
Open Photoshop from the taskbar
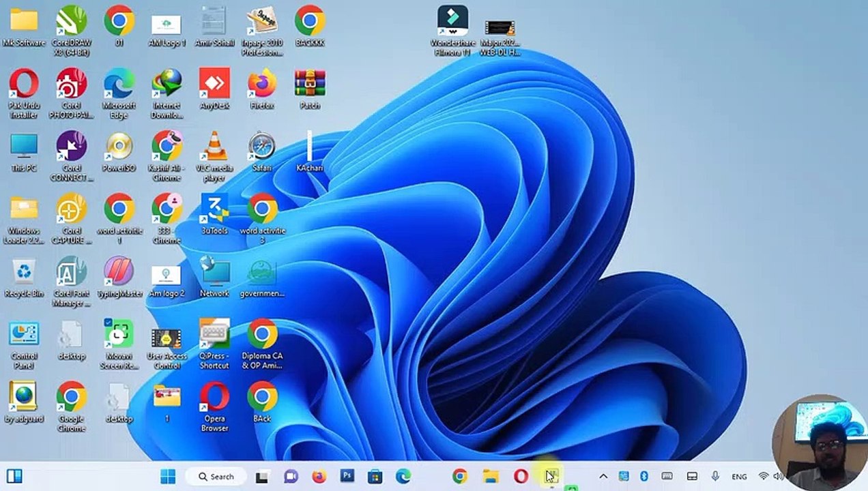click(x=347, y=476)
